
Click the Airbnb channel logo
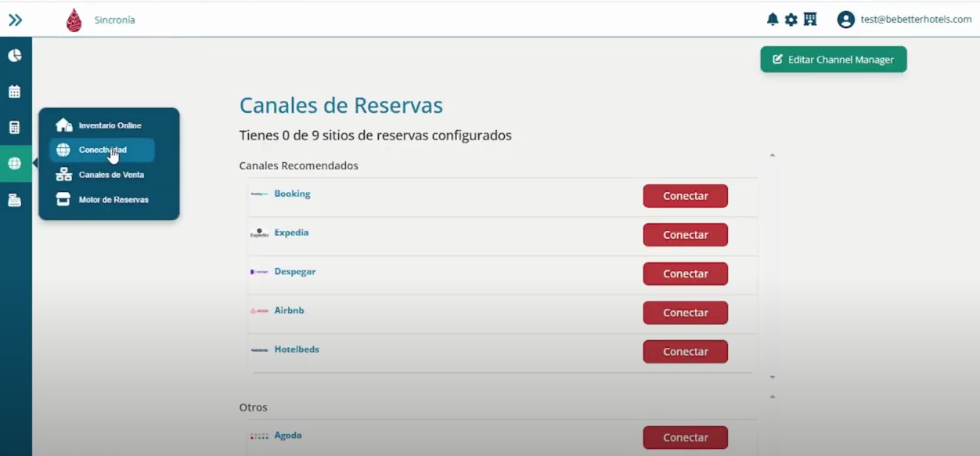pyautogui.click(x=259, y=311)
